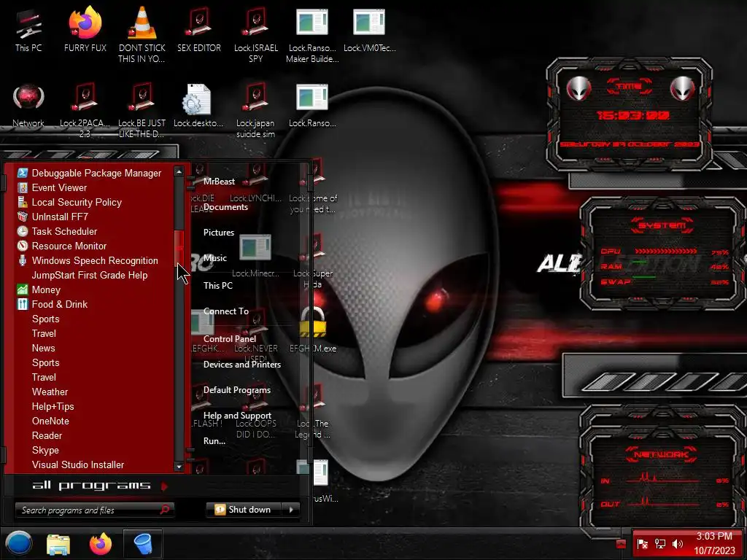Expand shut down options arrow
Image resolution: width=747 pixels, height=560 pixels.
click(x=291, y=510)
